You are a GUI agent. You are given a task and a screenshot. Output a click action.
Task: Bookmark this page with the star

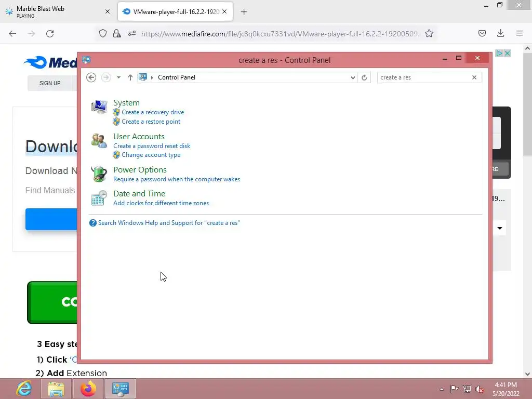[429, 33]
